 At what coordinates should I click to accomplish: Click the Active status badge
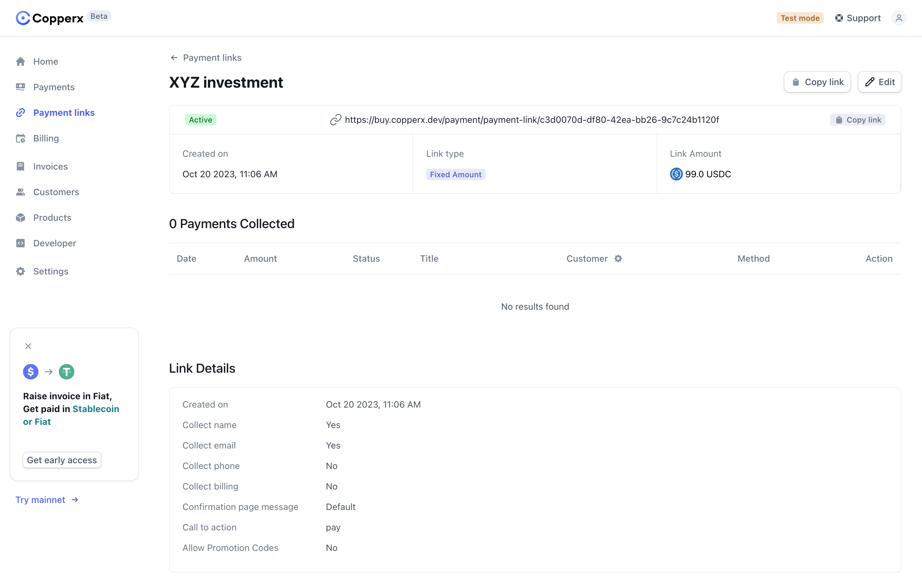(x=201, y=120)
